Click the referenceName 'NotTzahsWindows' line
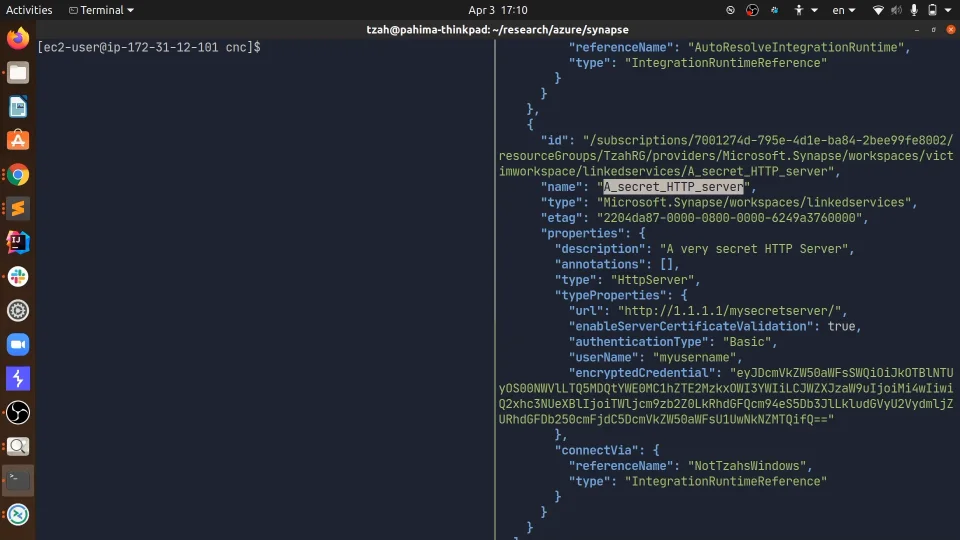Viewport: 960px width, 540px height. [x=691, y=465]
